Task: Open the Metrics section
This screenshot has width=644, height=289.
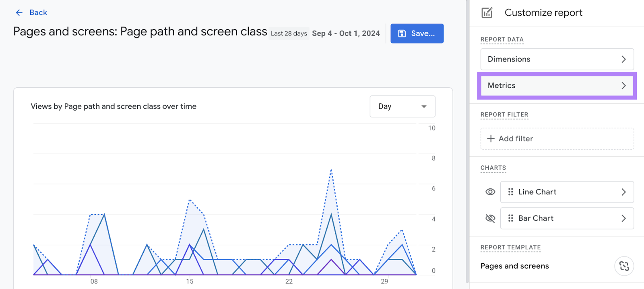Action: click(x=557, y=85)
